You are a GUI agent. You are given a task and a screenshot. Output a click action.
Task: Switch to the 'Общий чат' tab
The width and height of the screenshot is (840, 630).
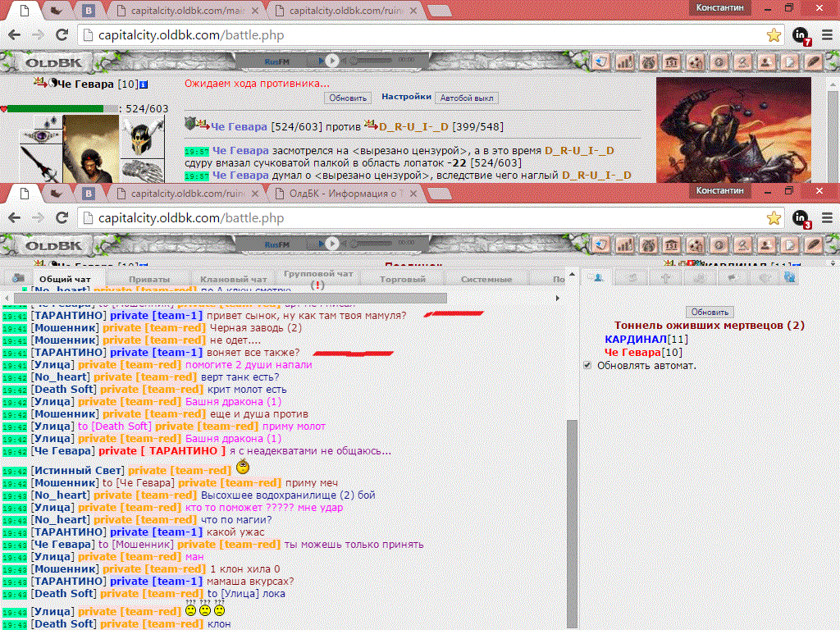[x=65, y=279]
